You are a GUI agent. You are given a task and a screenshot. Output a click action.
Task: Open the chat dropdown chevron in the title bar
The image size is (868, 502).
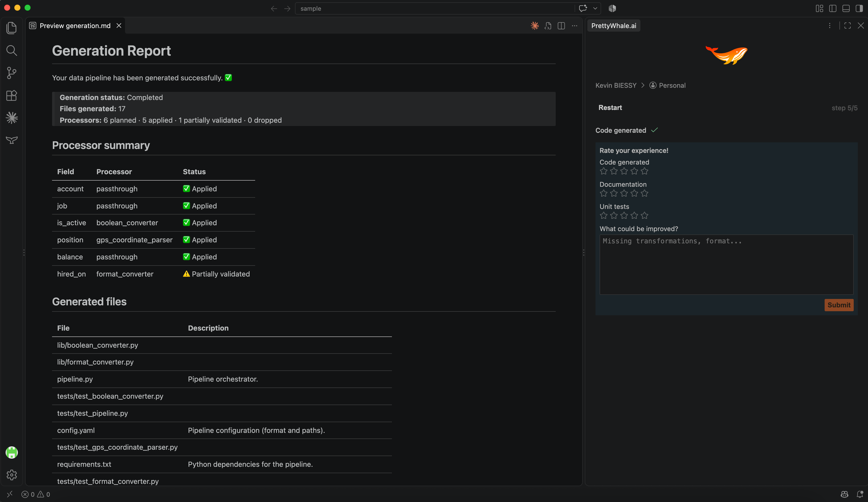point(595,9)
